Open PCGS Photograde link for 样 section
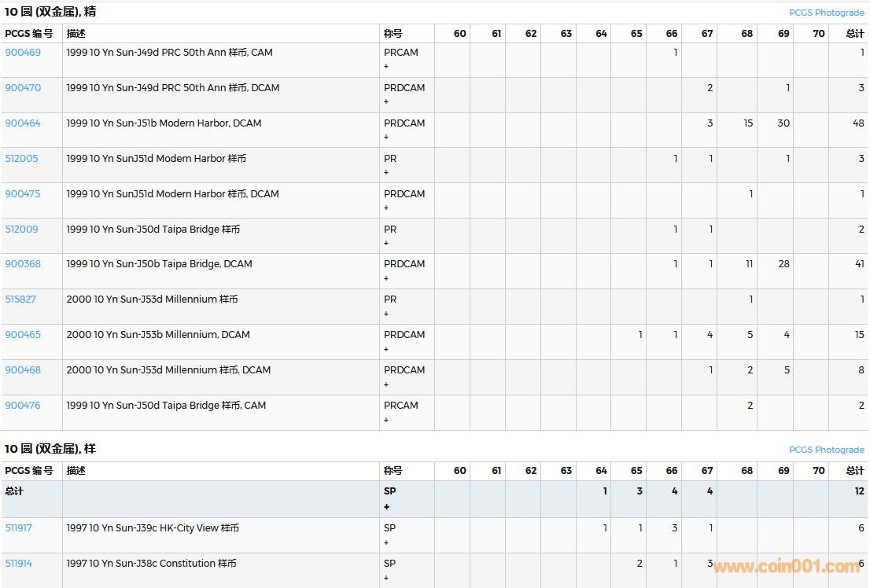 [x=826, y=450]
